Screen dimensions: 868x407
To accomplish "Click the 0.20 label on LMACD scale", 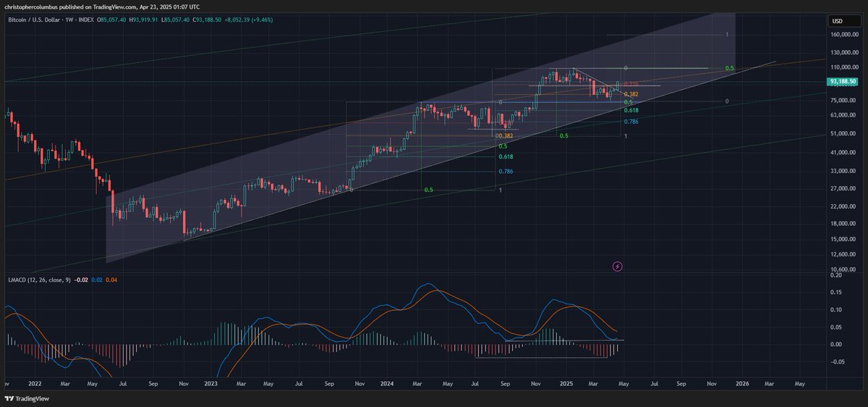I will (835, 275).
